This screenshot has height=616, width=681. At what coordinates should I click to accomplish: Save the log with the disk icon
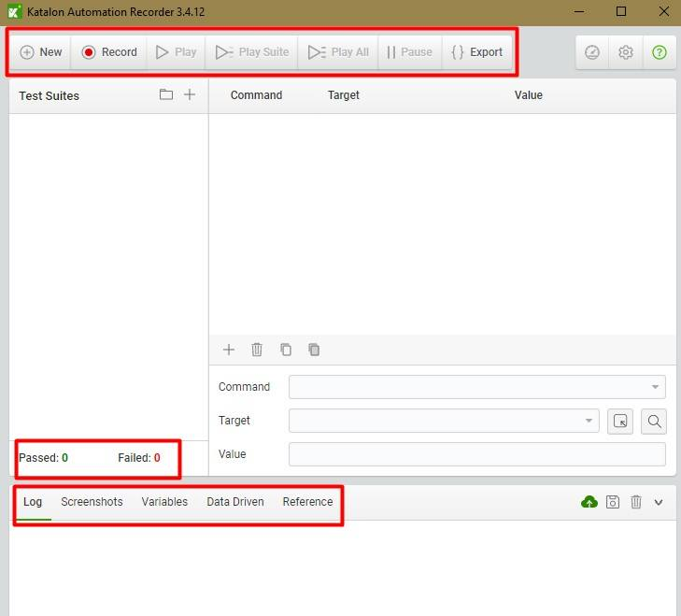pyautogui.click(x=613, y=502)
